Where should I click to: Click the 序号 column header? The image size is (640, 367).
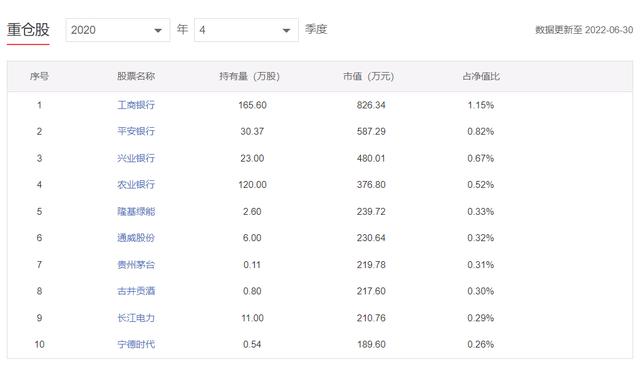39,76
